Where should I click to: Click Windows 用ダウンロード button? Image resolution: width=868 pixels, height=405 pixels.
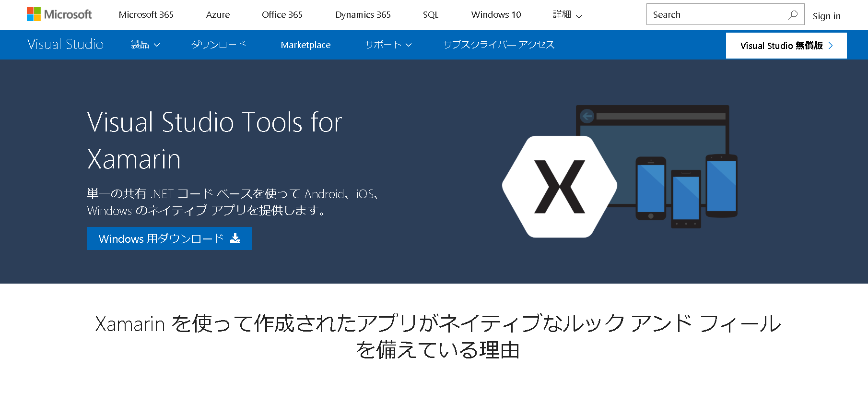tap(169, 238)
